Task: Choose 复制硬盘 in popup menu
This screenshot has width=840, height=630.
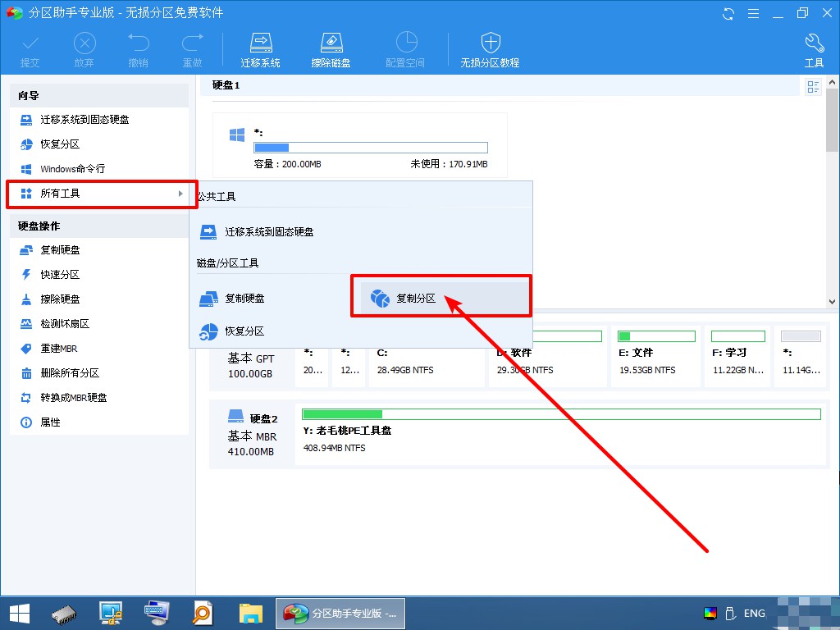Action: [x=232, y=299]
